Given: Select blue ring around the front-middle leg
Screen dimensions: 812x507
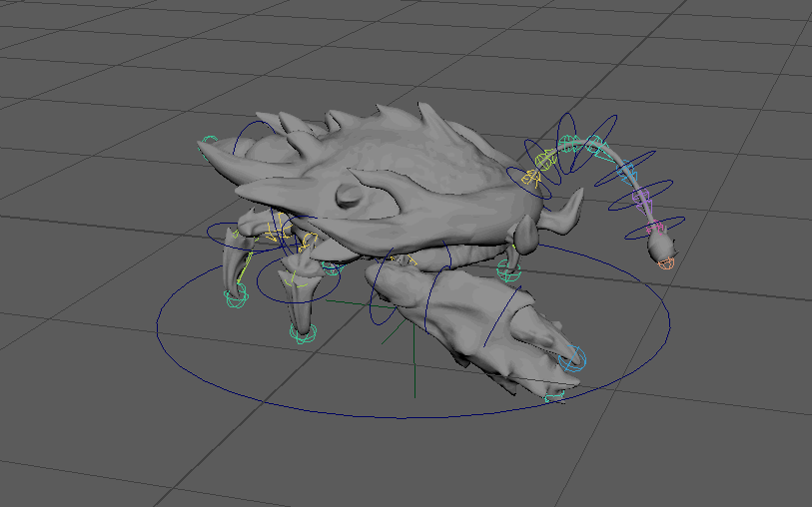Looking at the screenshot, I should (x=260, y=281).
